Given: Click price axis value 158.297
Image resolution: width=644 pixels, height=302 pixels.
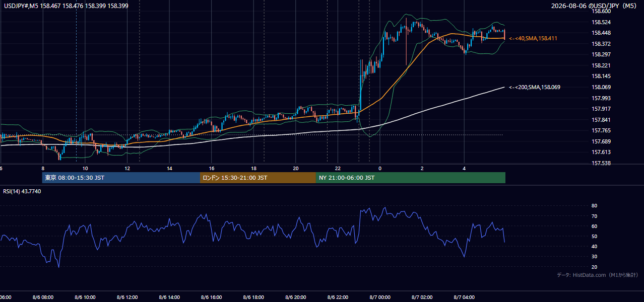Looking at the screenshot, I should 601,54.
